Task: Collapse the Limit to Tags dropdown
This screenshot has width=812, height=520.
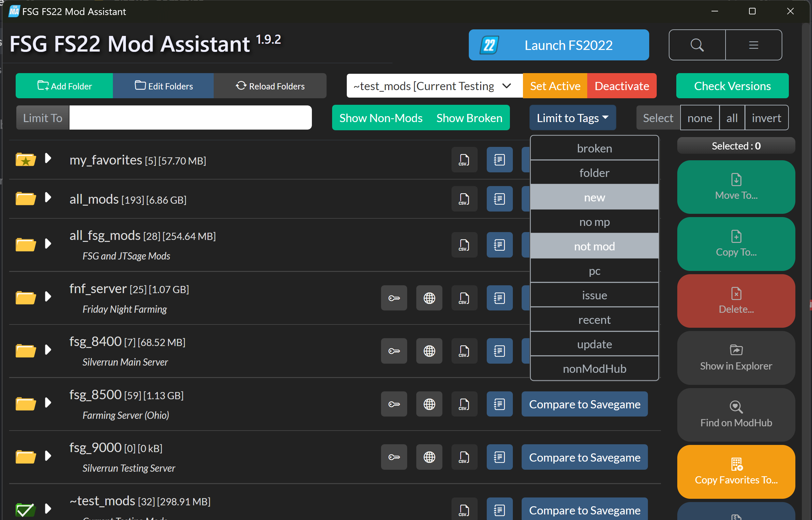Action: [x=573, y=118]
